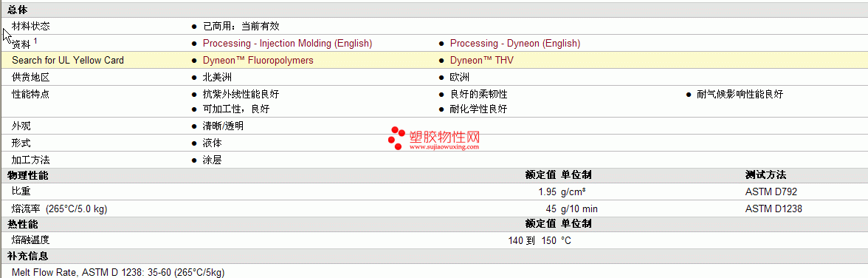Select the feature 耐化学性良好
The width and height of the screenshot is (868, 278).
(x=478, y=109)
